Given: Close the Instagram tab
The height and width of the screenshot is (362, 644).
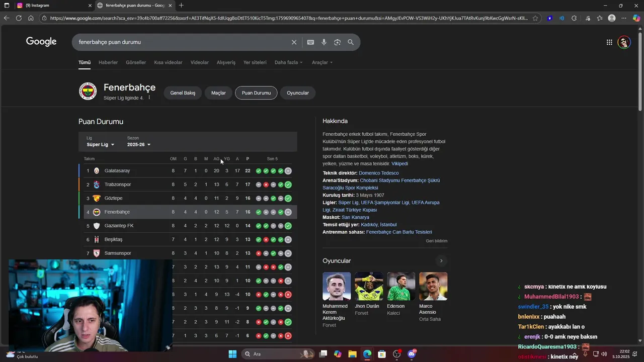Looking at the screenshot, I should click(x=90, y=6).
